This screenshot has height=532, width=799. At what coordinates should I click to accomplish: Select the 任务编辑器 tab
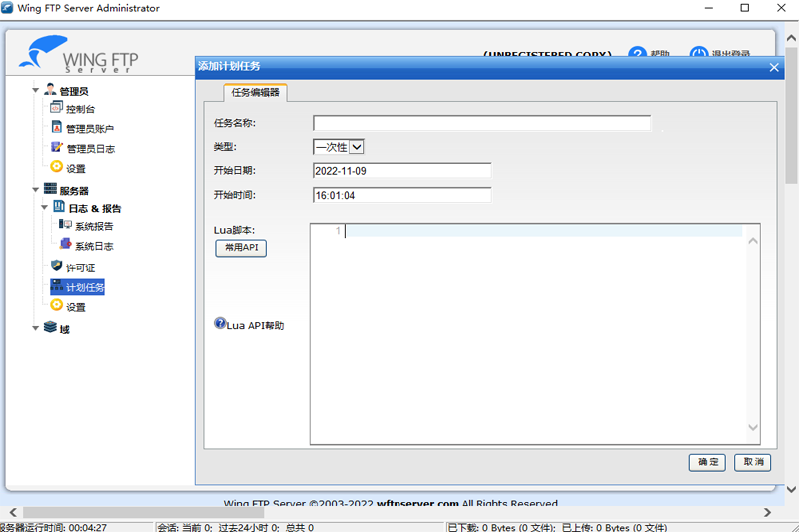click(x=255, y=93)
